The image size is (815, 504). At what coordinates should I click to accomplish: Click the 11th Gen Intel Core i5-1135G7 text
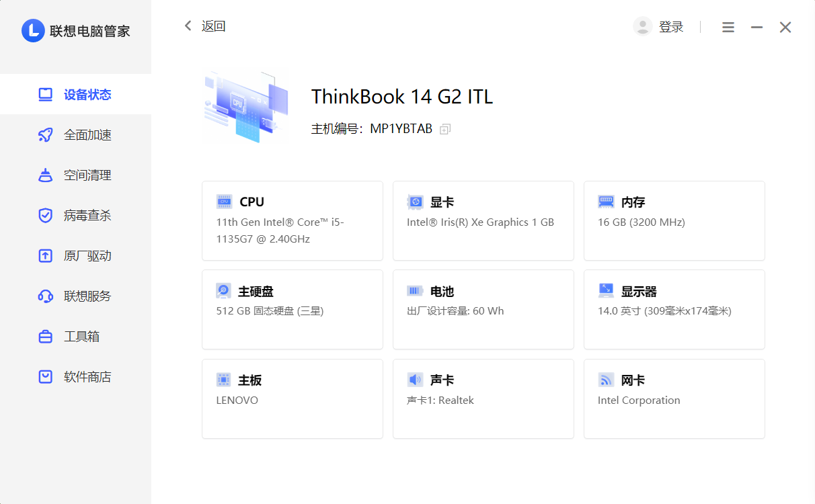pyautogui.click(x=280, y=230)
